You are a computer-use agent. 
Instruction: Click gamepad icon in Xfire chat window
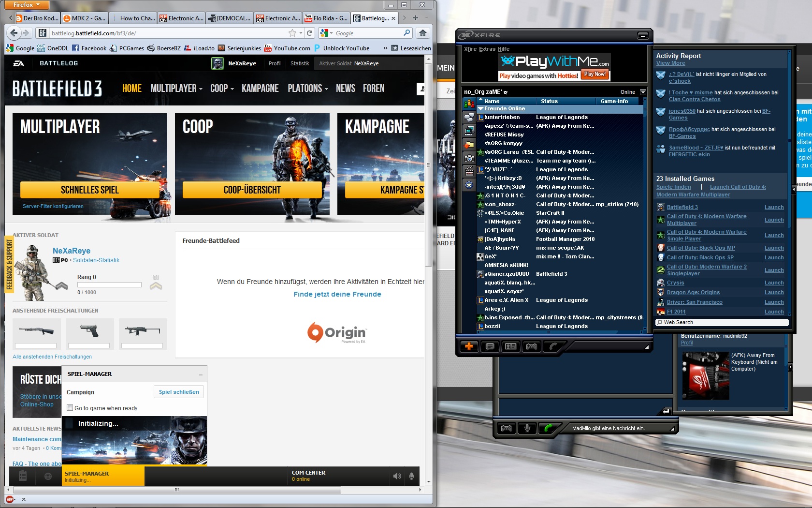point(506,428)
